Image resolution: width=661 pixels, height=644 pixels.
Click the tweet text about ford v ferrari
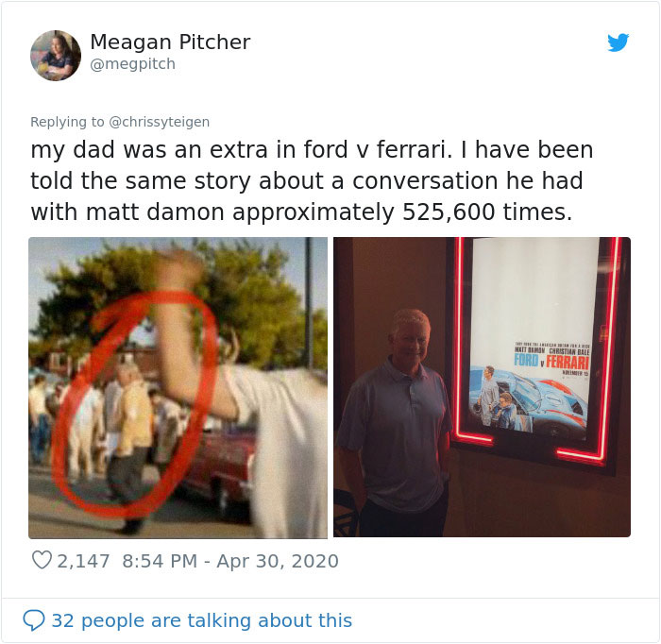(x=312, y=180)
